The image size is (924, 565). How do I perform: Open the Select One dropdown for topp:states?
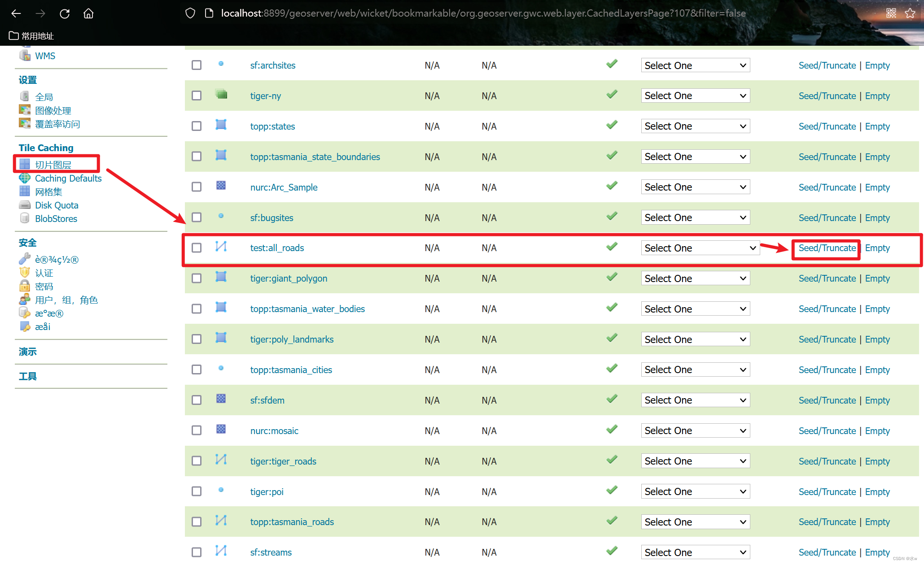(695, 126)
